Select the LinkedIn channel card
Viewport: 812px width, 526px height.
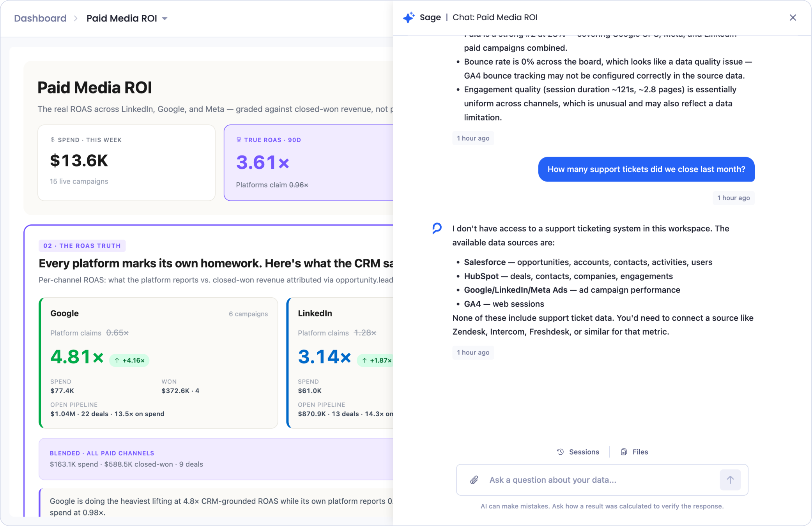point(340,363)
